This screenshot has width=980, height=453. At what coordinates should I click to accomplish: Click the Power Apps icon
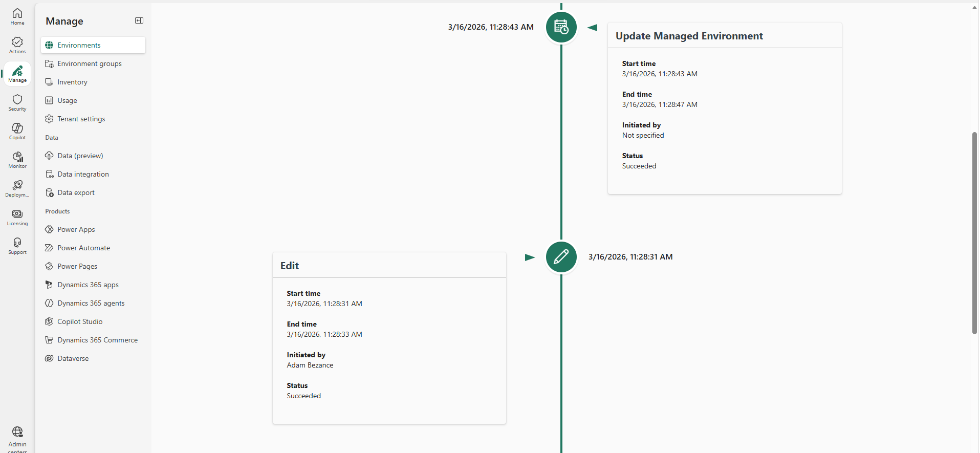(x=49, y=229)
